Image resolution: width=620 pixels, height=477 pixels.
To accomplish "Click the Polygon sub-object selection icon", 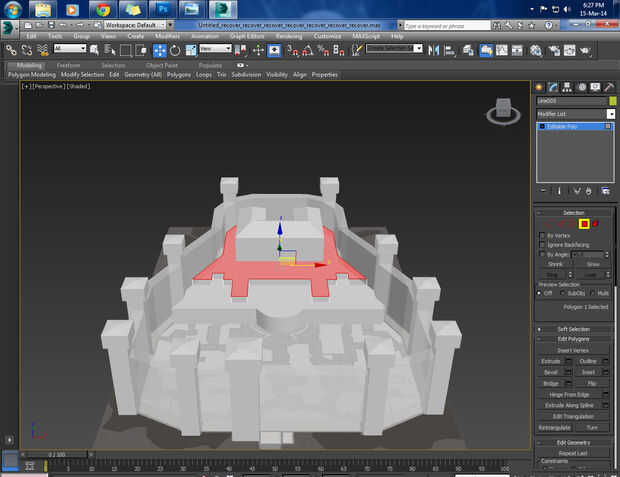I will pos(584,223).
